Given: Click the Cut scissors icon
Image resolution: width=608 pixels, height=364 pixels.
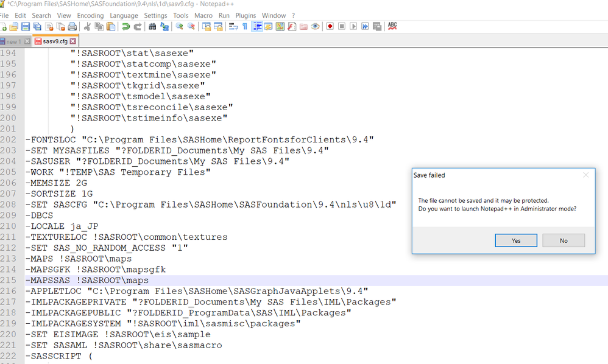Looking at the screenshot, I should [x=88, y=26].
